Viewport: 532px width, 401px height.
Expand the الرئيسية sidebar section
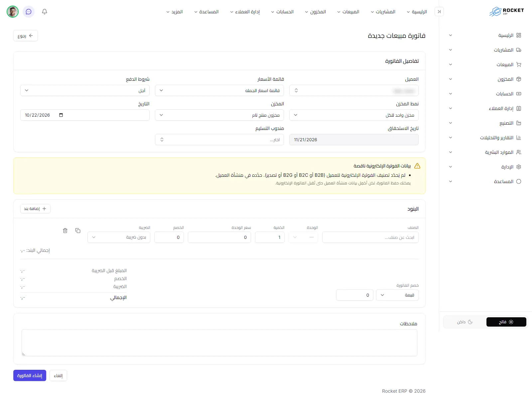(x=485, y=35)
